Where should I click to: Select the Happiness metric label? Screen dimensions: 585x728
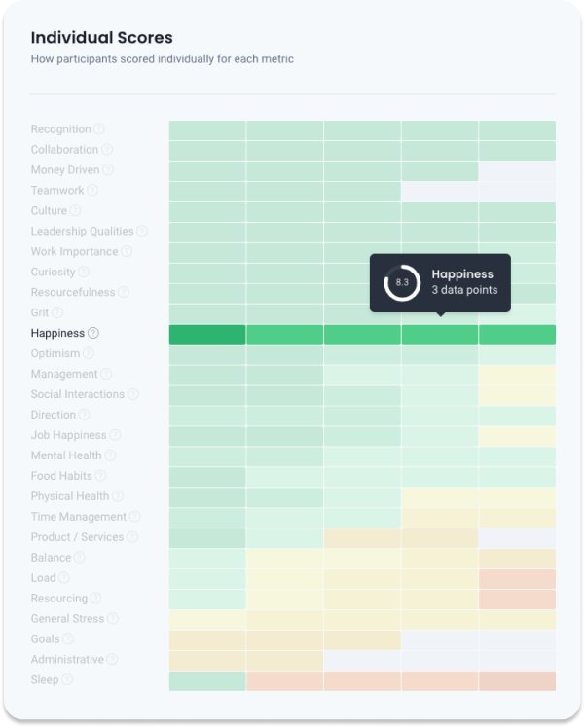coord(57,334)
